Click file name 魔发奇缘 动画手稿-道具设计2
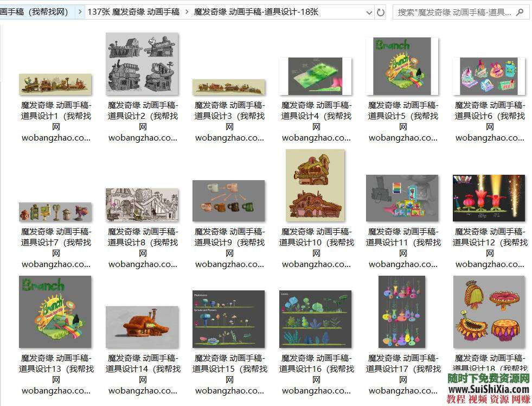This screenshot has height=406, width=532. tap(143, 122)
